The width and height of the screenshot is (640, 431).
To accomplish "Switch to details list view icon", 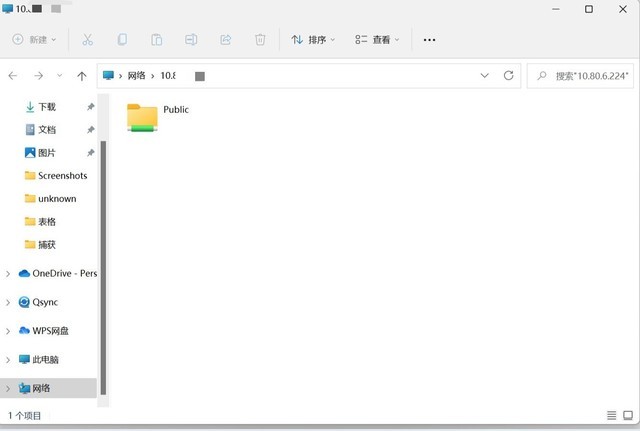I will [x=611, y=415].
